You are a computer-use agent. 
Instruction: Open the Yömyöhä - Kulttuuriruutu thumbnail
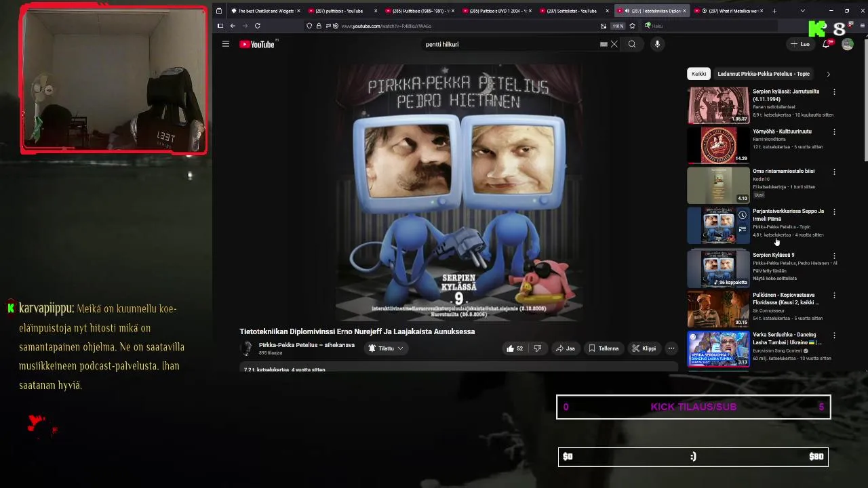tap(718, 145)
